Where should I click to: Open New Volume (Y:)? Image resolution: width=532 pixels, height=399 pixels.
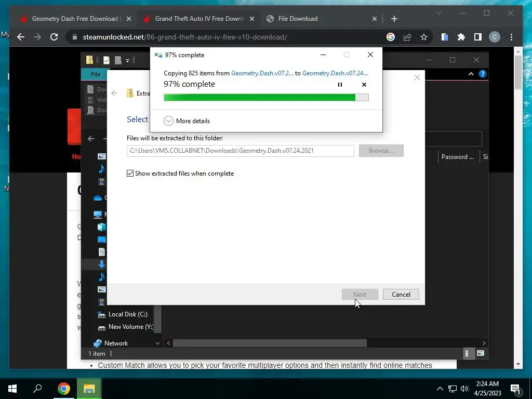tap(125, 327)
